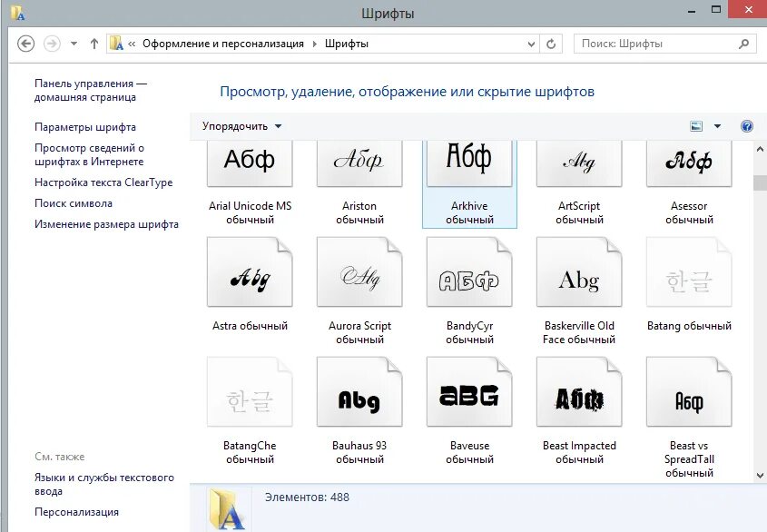Select the Batang font icon
This screenshot has height=532, width=767.
pos(689,272)
